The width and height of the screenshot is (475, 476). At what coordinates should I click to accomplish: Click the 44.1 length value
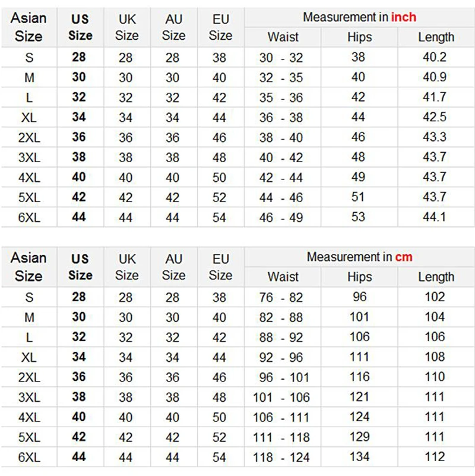point(435,217)
